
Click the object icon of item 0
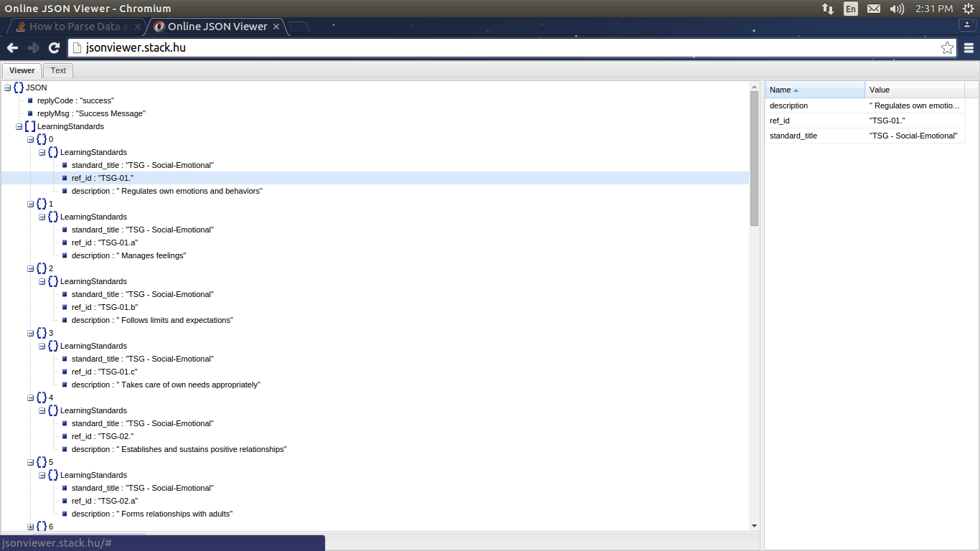click(42, 139)
